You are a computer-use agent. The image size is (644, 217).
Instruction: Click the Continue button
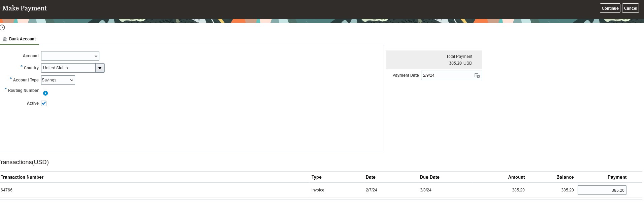pos(610,8)
